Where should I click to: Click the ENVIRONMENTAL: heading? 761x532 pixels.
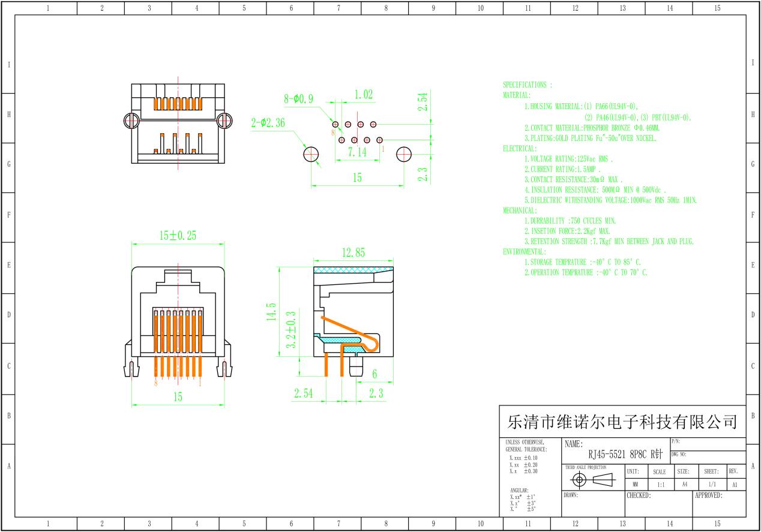point(525,251)
